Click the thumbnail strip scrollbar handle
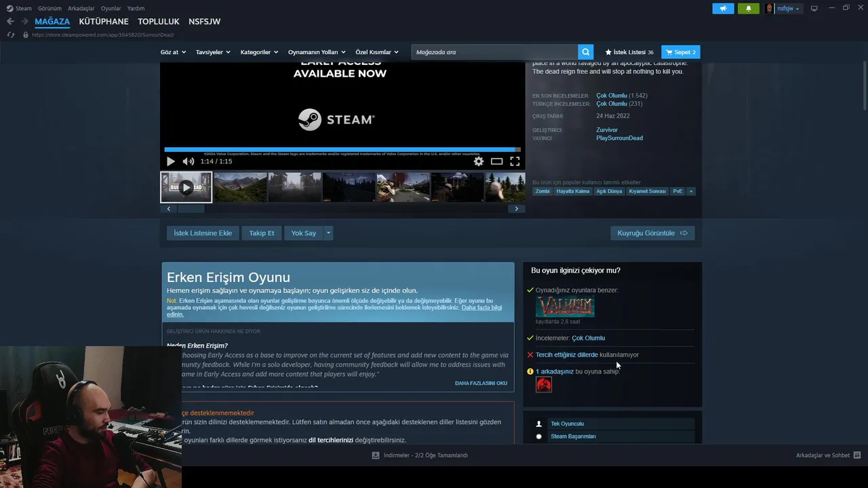The height and width of the screenshot is (488, 868). (191, 209)
